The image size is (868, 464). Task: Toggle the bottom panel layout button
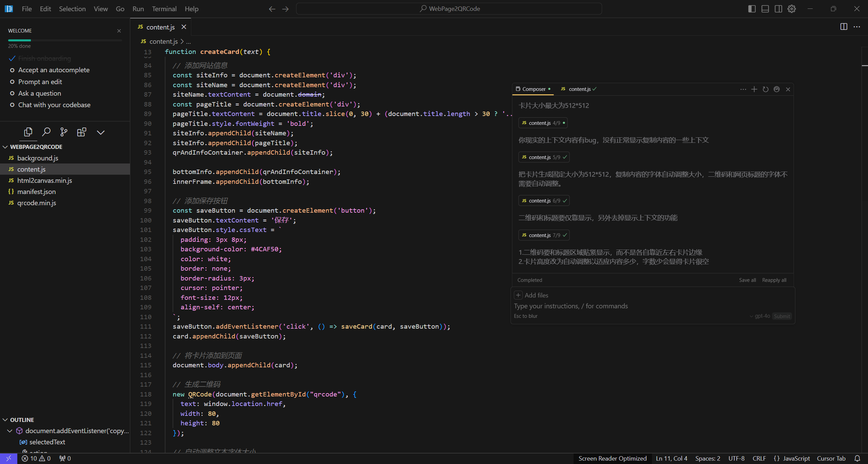pyautogui.click(x=765, y=9)
